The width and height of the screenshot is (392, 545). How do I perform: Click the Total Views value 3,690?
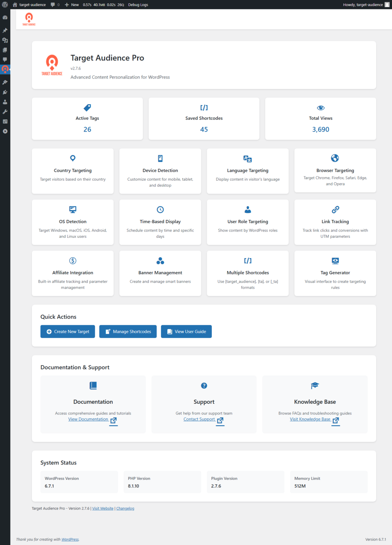(x=321, y=129)
